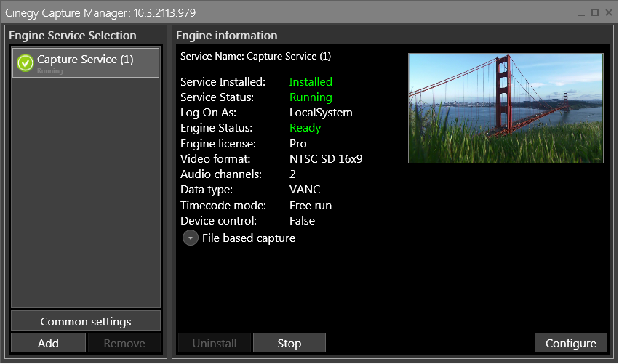The height and width of the screenshot is (364, 619).
Task: Click the "Installed" status value
Action: click(x=311, y=81)
